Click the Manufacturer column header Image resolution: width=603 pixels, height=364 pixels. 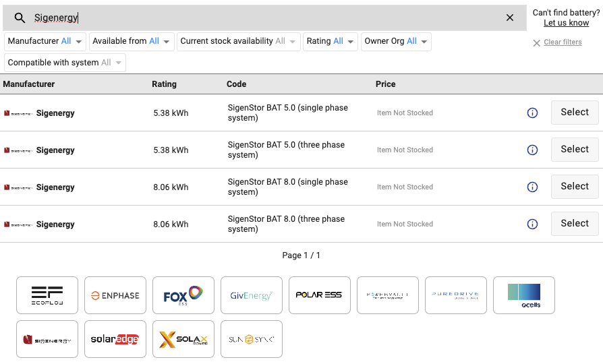(29, 84)
